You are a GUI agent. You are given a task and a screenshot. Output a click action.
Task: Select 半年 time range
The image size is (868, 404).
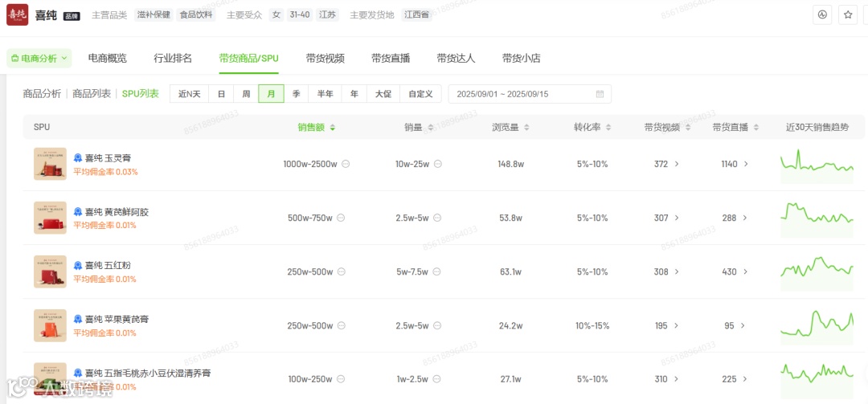point(325,94)
